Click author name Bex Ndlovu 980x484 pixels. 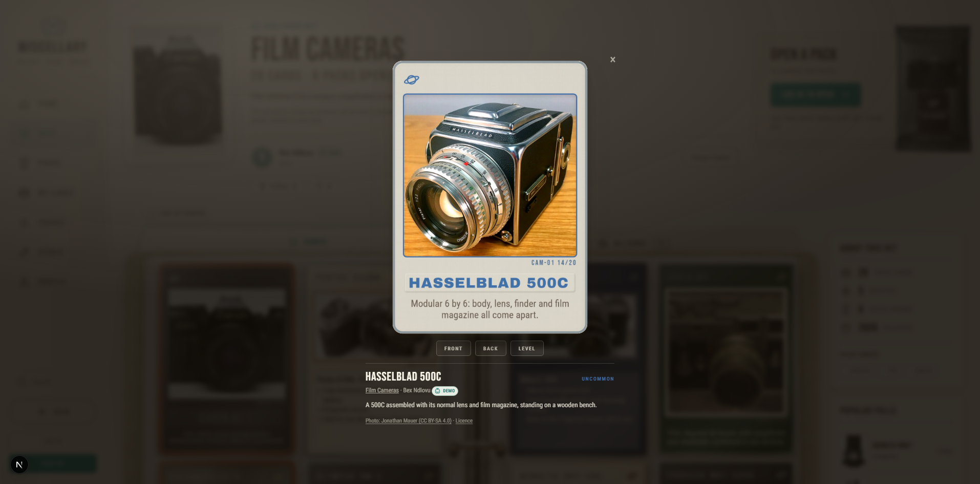(417, 390)
